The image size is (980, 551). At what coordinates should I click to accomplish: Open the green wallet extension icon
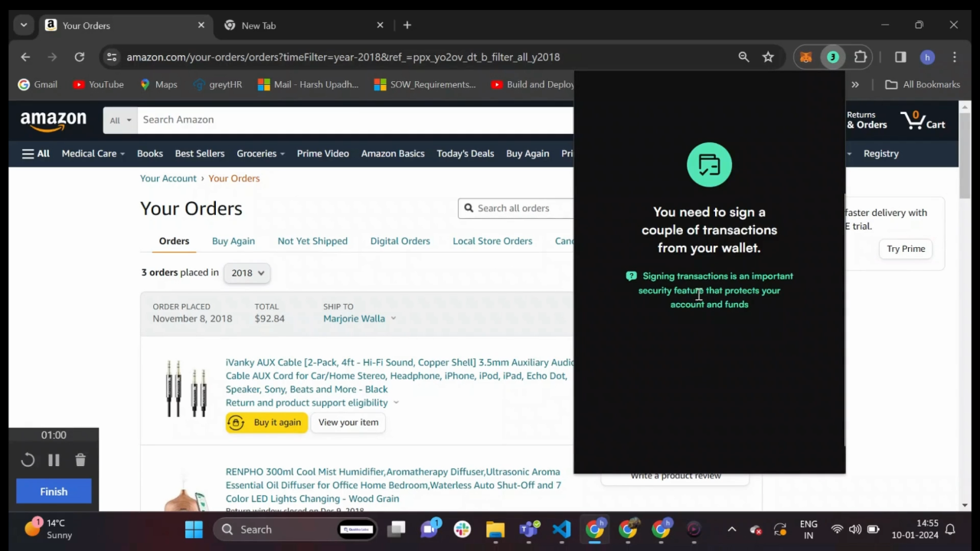pos(833,57)
